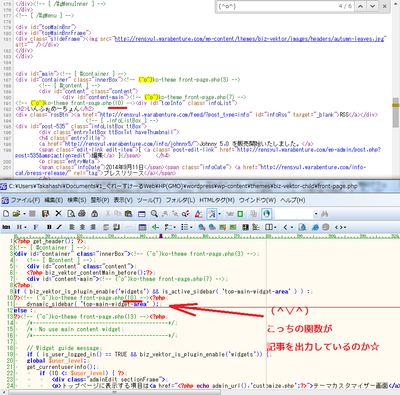Expand the open folder dropdown arrow
Viewport: 400px width, 395px height.
(24, 214)
